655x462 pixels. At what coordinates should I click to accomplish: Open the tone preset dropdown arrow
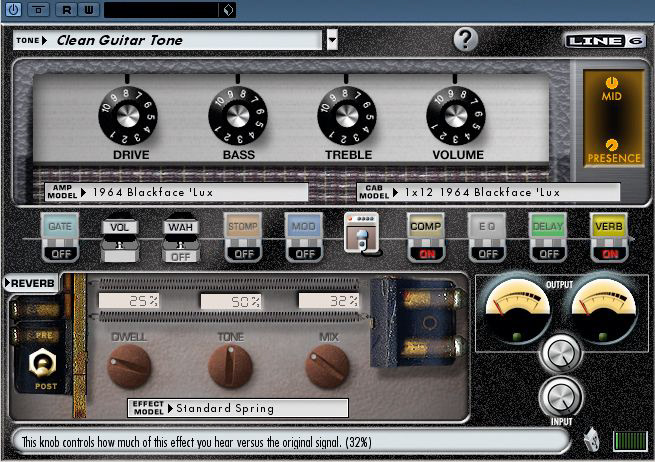point(332,40)
